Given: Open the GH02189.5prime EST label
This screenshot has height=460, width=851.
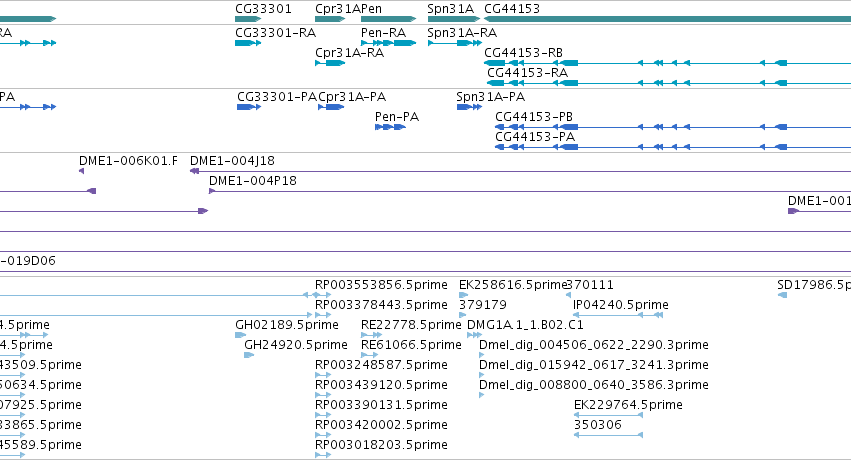Looking at the screenshot, I should pos(287,325).
